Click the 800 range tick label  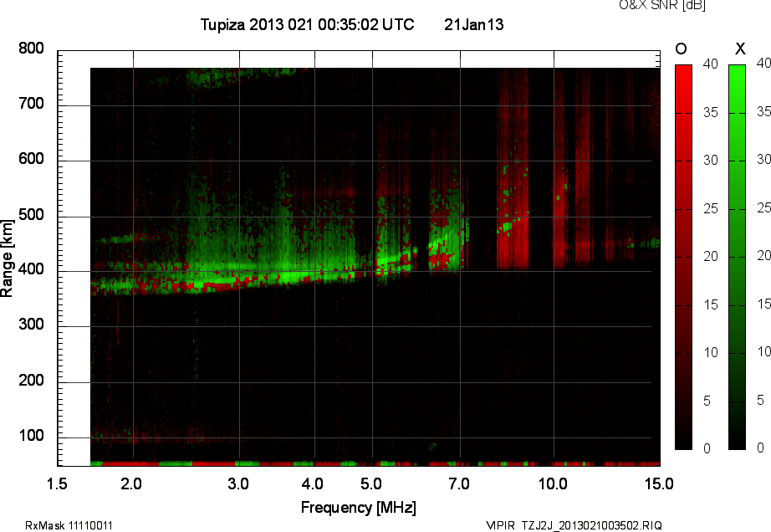coord(31,49)
